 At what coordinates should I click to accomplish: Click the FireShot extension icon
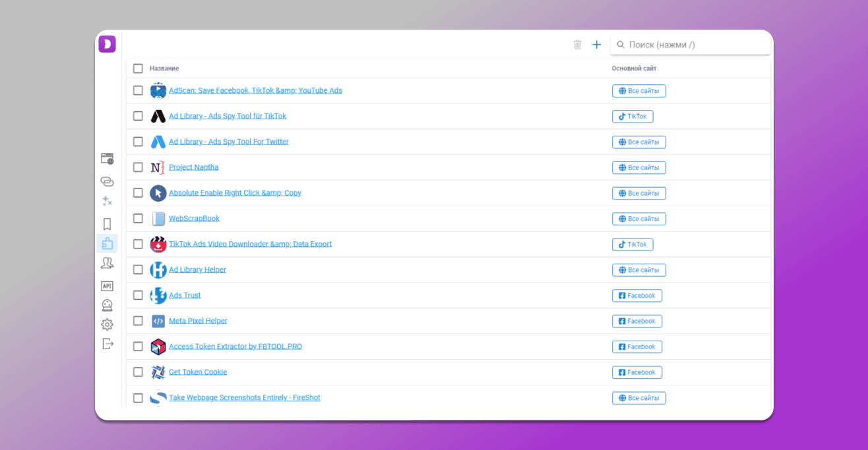click(x=158, y=398)
